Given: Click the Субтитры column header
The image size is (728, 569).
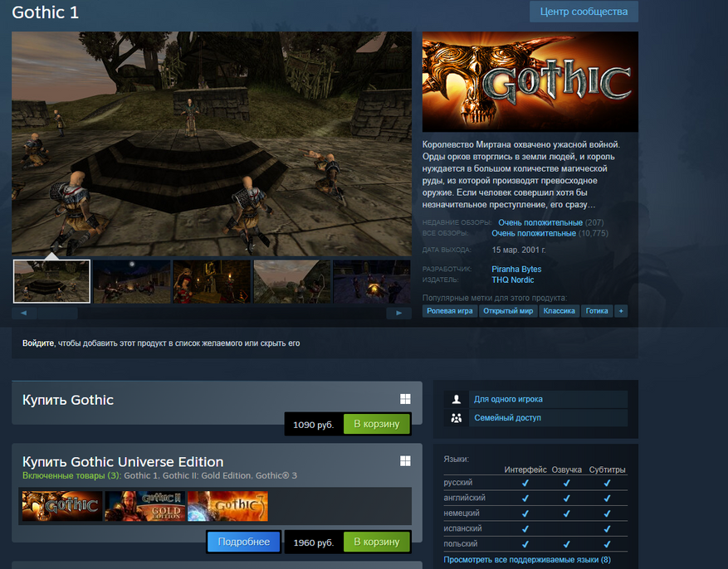Looking at the screenshot, I should click(608, 469).
